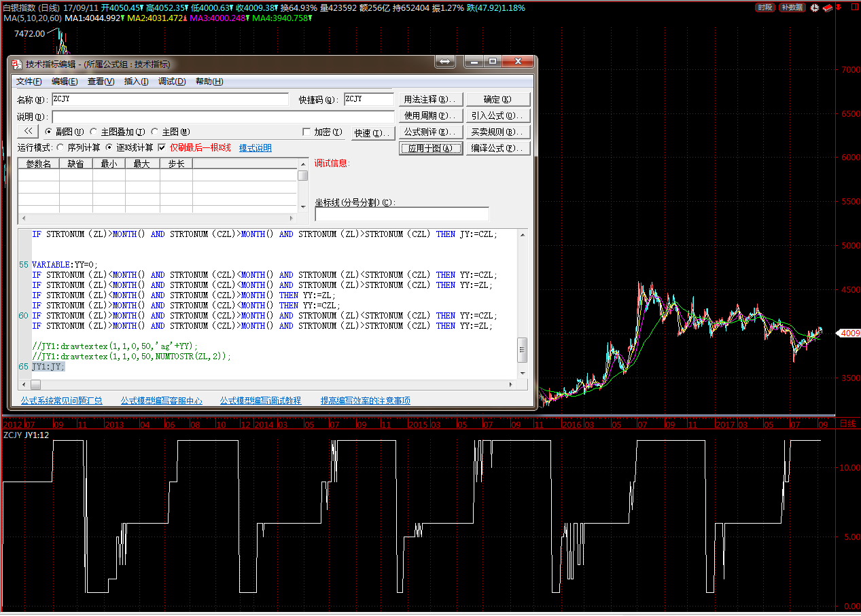Click the 买卖规则 button
The width and height of the screenshot is (861, 616).
(x=498, y=132)
